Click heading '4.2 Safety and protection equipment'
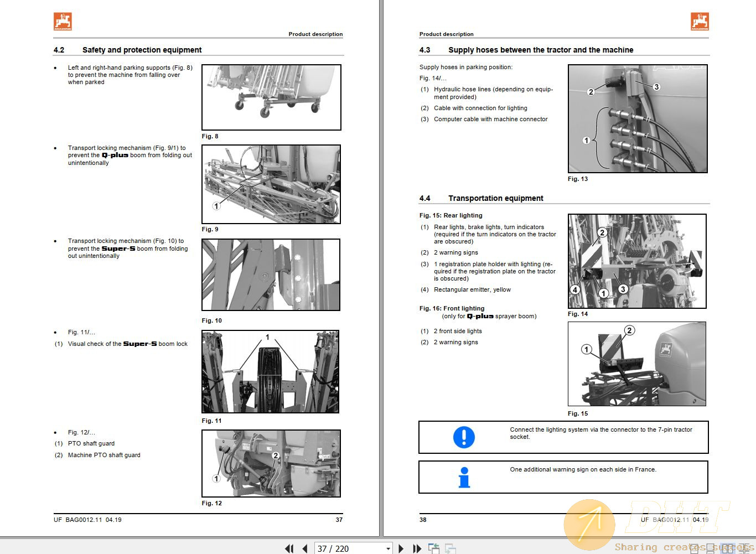The image size is (756, 554). coord(128,50)
